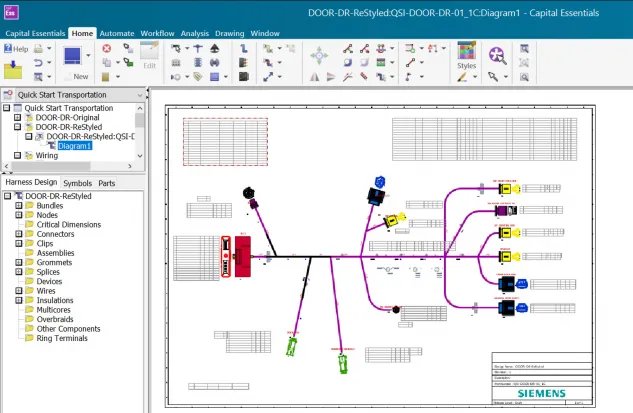Open Help from the ribbon
Image resolution: width=633 pixels, height=413 pixels.
(16, 49)
